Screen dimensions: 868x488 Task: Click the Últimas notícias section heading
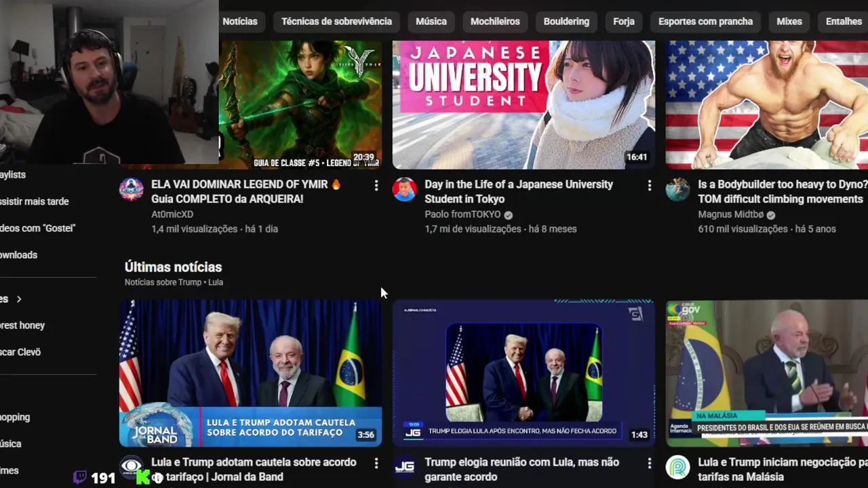click(x=173, y=267)
